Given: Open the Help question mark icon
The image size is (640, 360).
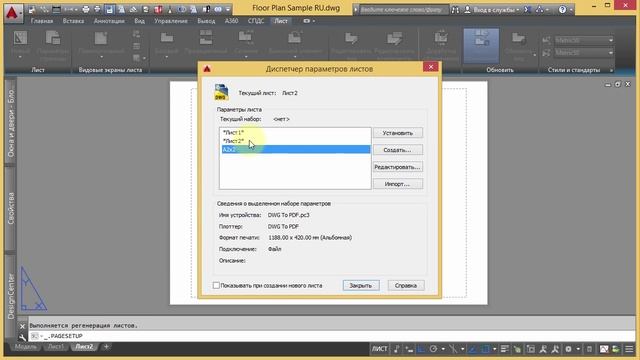Looking at the screenshot, I should tap(562, 9).
